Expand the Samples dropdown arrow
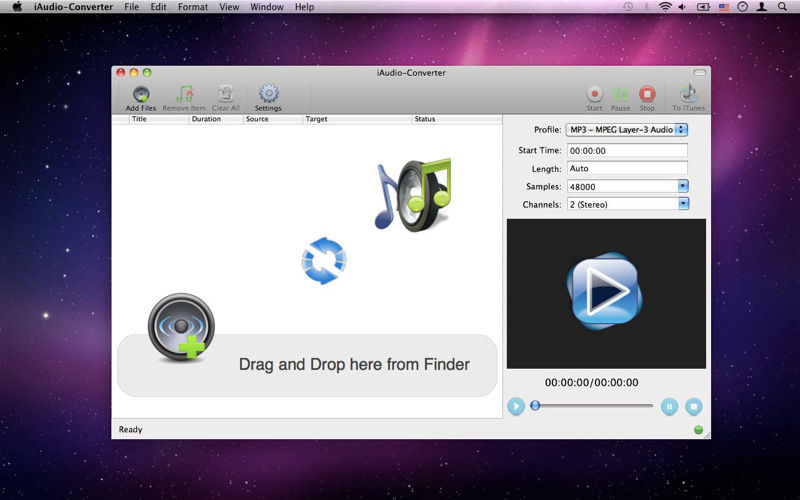The height and width of the screenshot is (500, 800). point(683,186)
